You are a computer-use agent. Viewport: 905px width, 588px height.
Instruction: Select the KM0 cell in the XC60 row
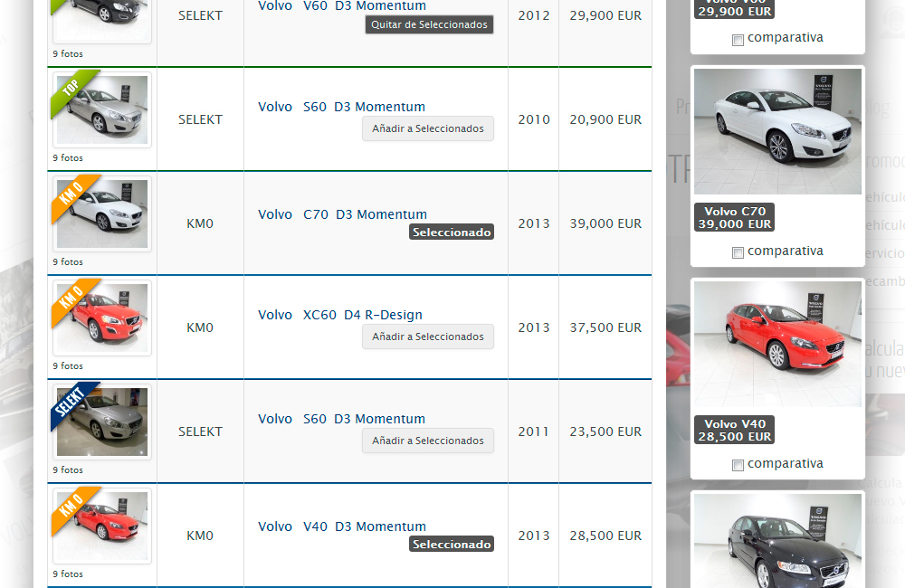[x=200, y=327]
